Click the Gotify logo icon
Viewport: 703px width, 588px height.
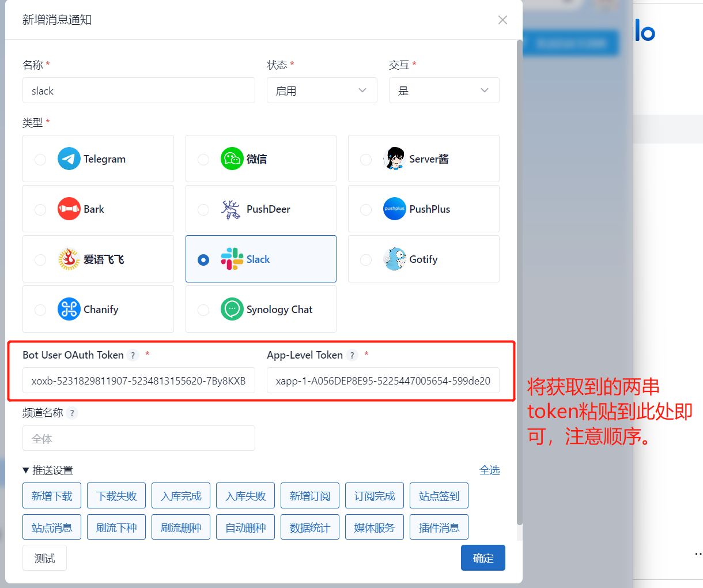(395, 259)
